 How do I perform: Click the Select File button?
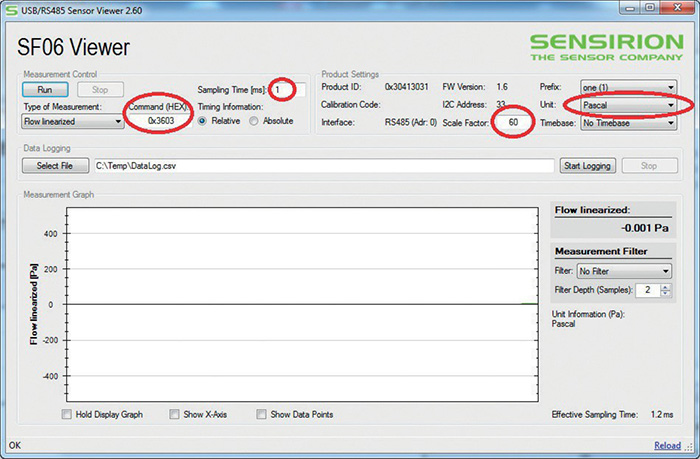point(55,166)
